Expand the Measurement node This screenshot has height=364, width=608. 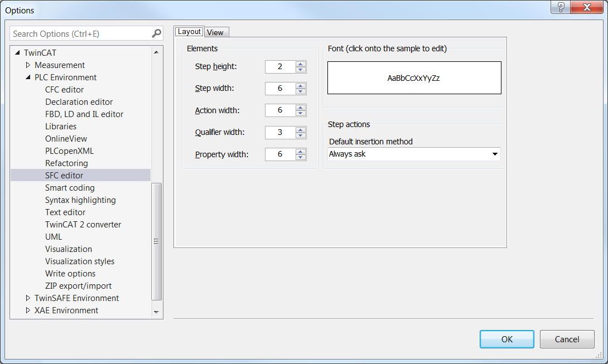tap(28, 65)
